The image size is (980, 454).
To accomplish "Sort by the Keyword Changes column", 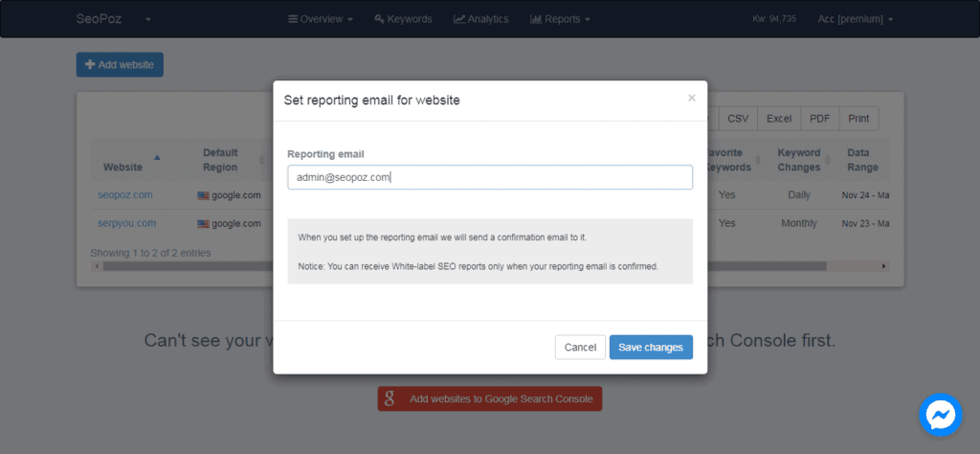I will [799, 160].
